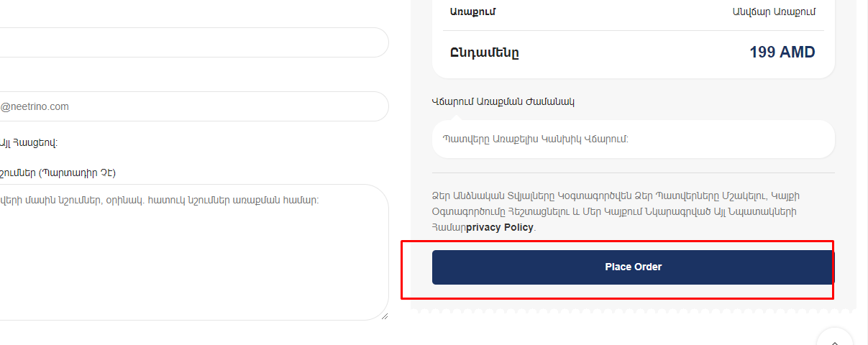This screenshot has height=345, width=868.
Task: Click the 'Ընդամենը' total label
Action: (485, 52)
